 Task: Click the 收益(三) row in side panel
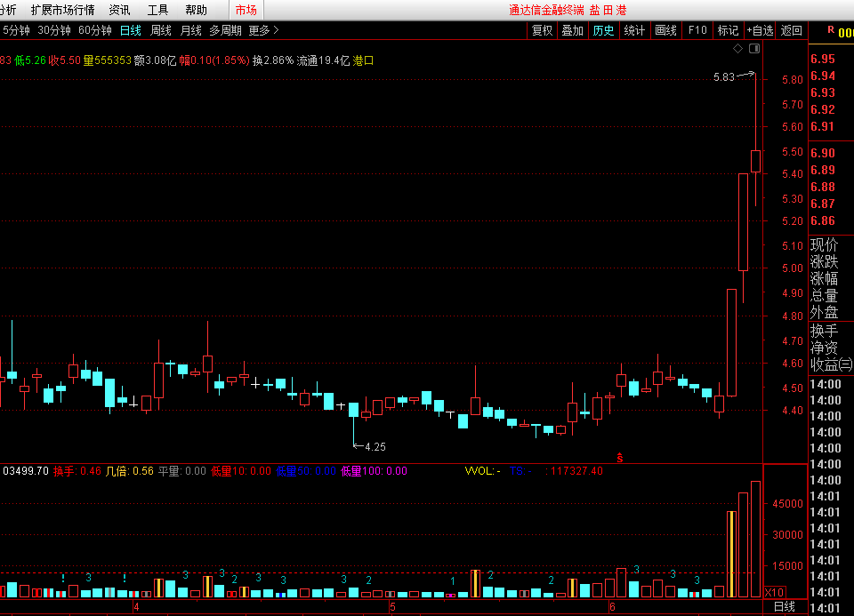point(832,364)
